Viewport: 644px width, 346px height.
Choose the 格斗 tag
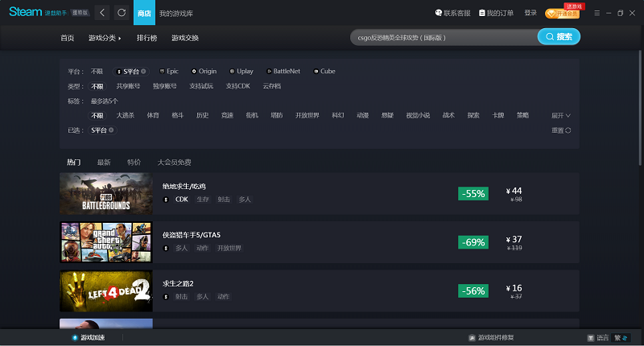[177, 116]
